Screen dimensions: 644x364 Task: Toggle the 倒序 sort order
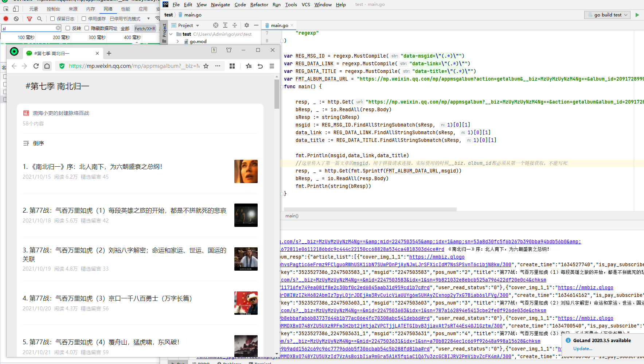pyautogui.click(x=34, y=143)
